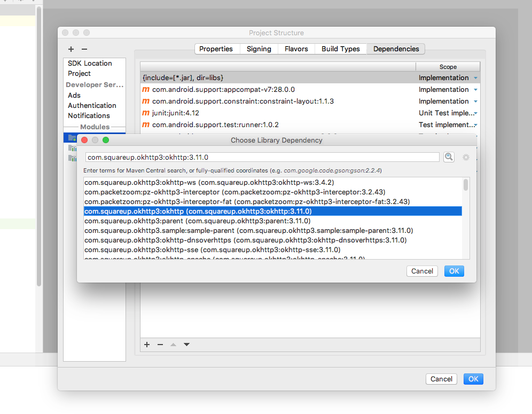Image resolution: width=532 pixels, height=414 pixels.
Task: Click Maven icon of constraint-layout dependency
Action: [146, 101]
